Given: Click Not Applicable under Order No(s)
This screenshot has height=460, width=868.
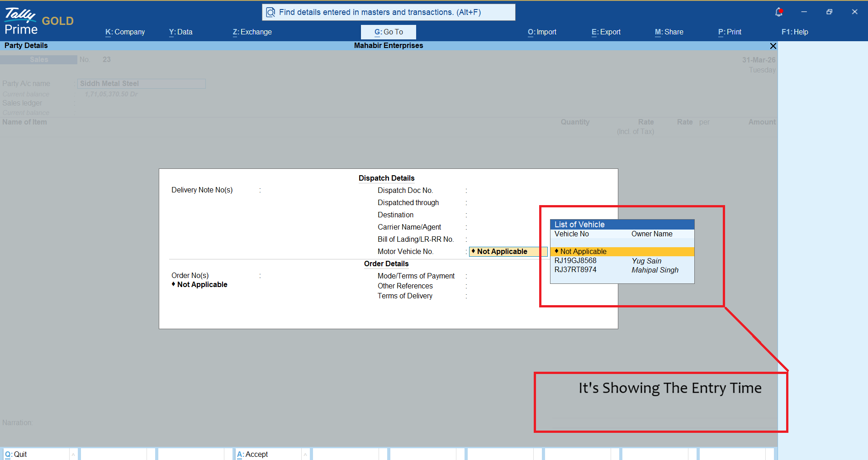Looking at the screenshot, I should tap(199, 285).
